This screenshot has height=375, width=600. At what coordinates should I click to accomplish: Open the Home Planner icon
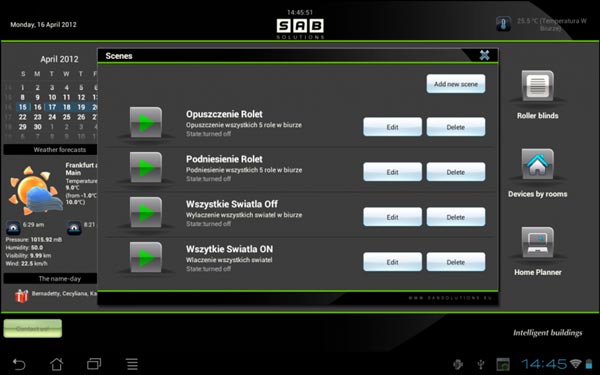[537, 242]
